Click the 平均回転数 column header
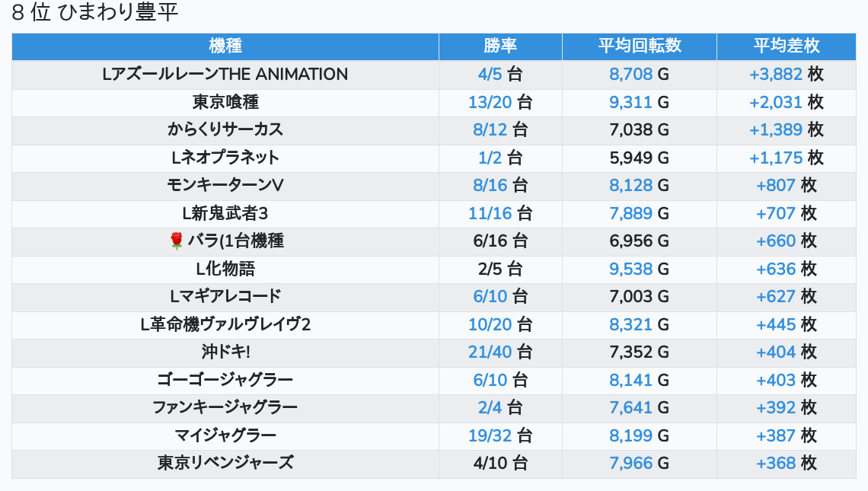 [x=640, y=46]
